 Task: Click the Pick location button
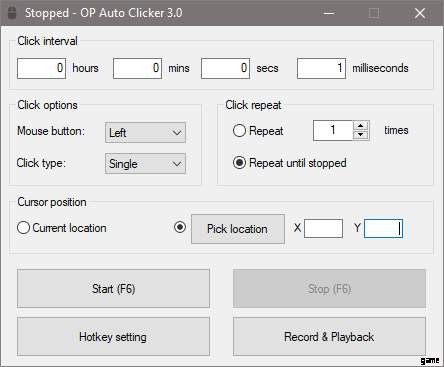238,229
